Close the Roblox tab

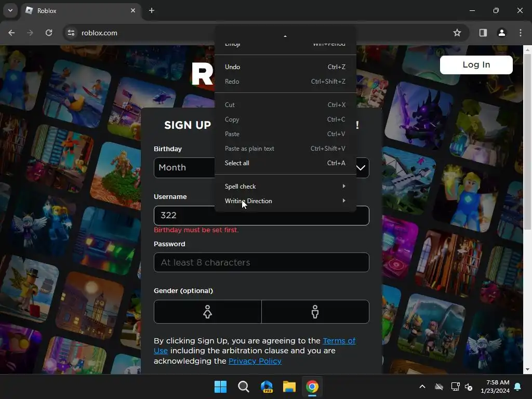click(133, 10)
